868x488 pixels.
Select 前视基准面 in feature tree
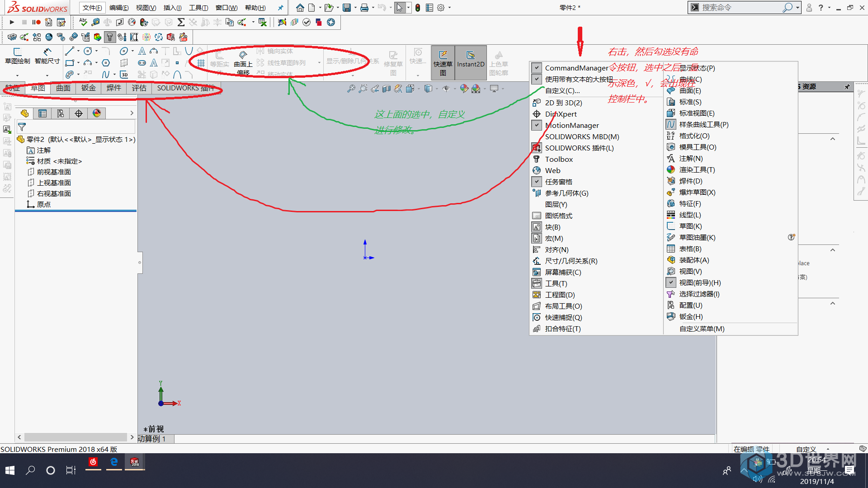pyautogui.click(x=54, y=172)
